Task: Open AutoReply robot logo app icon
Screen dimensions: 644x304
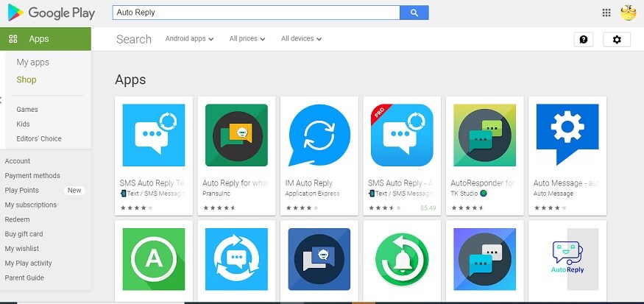Action: [567, 259]
